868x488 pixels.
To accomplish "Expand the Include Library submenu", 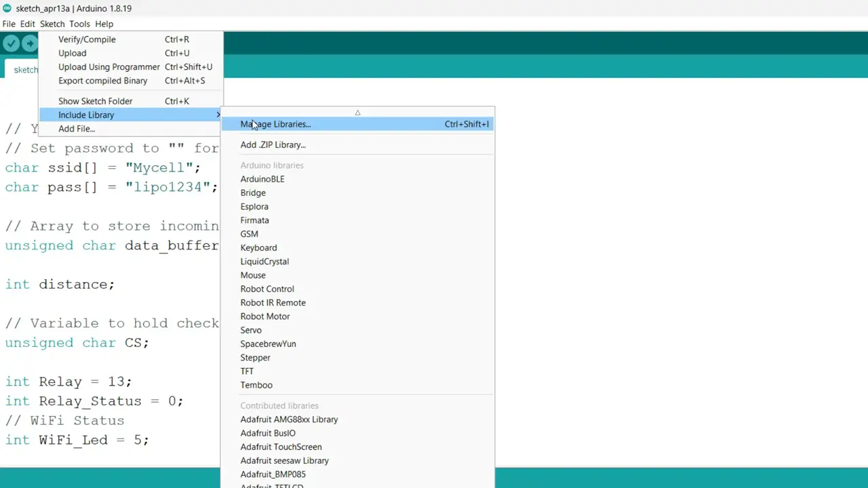I will (131, 115).
